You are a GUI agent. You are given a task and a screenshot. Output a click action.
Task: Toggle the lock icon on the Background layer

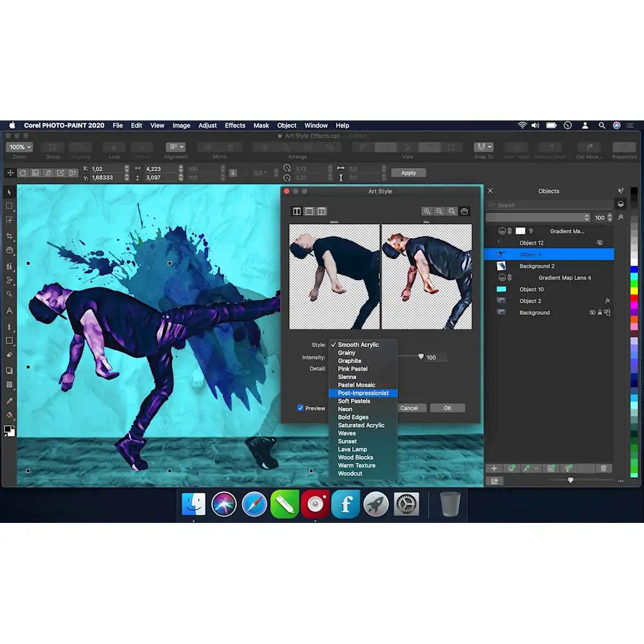pos(600,312)
